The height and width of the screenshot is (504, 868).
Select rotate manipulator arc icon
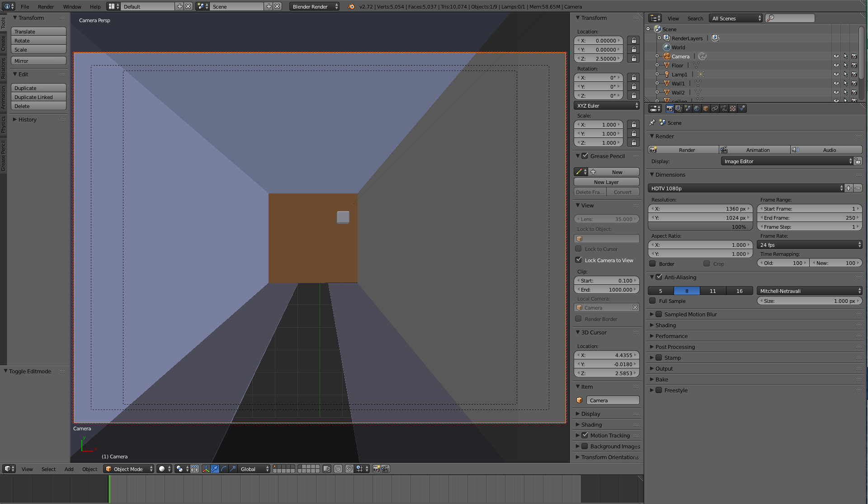pyautogui.click(x=224, y=469)
